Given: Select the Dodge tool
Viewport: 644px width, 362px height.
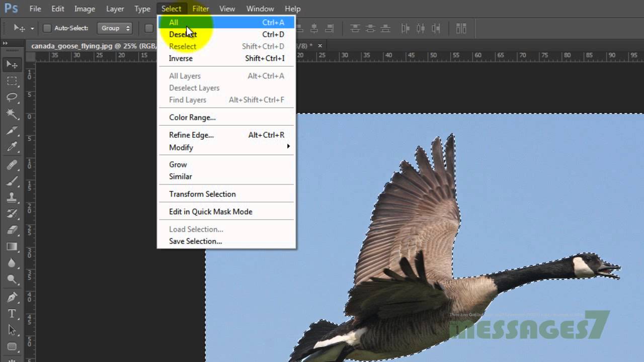Looking at the screenshot, I should 12,280.
